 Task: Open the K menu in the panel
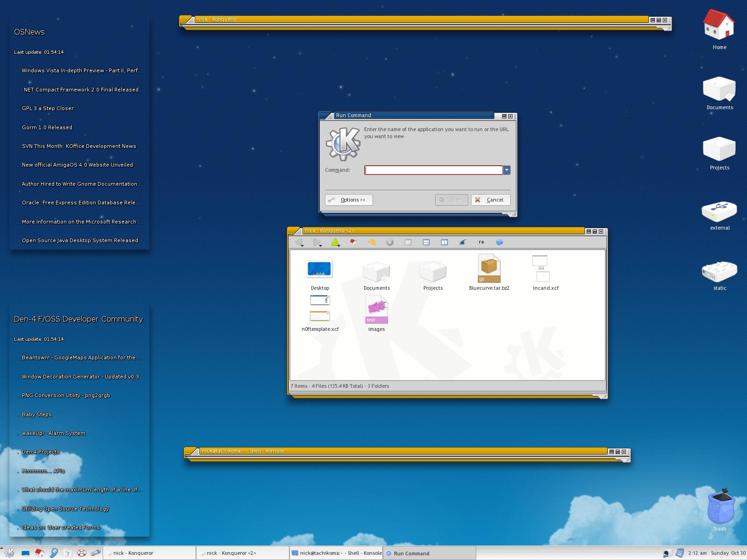(x=9, y=553)
